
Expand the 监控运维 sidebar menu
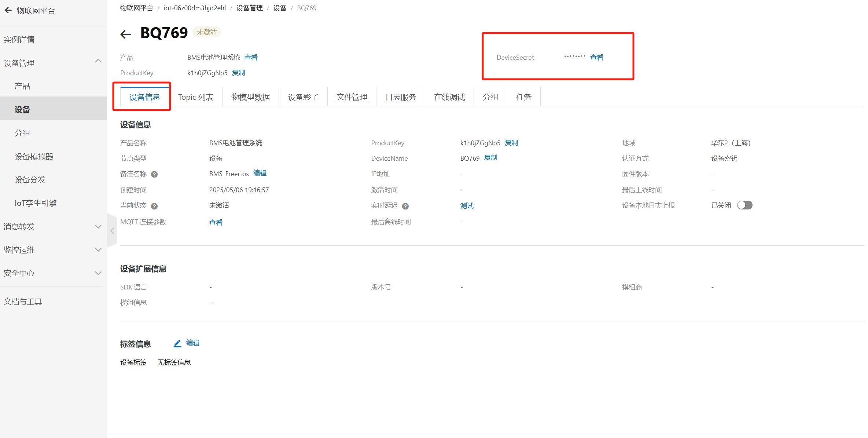coord(98,250)
